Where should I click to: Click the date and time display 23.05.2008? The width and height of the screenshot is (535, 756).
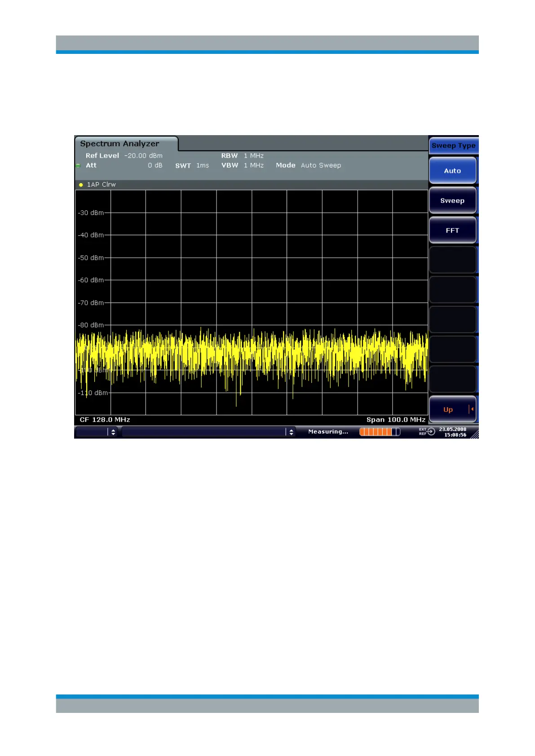[x=452, y=432]
